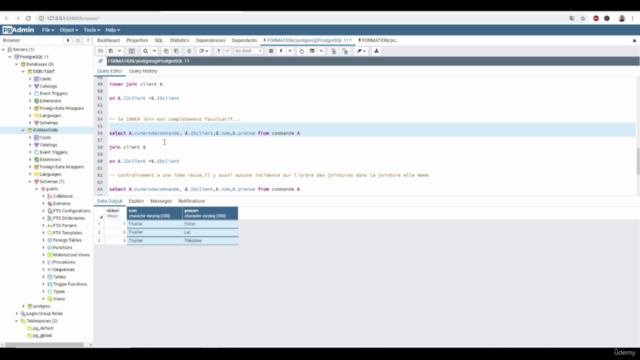The width and height of the screenshot is (640, 360).
Task: Expand the Tables node under public
Action: coord(43,277)
